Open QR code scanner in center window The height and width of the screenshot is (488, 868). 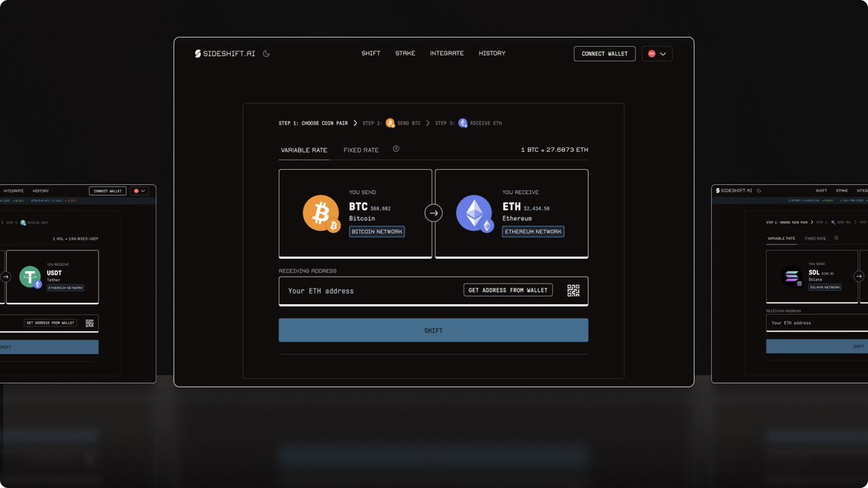point(573,291)
